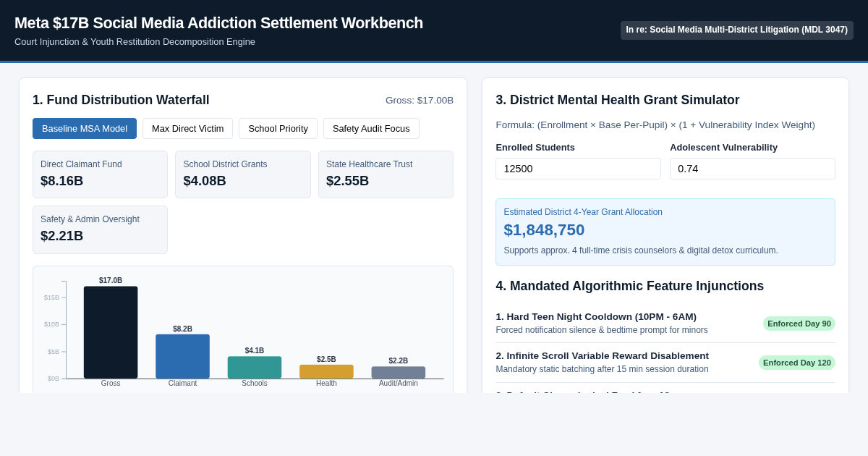
Task: Select the teal Schools bar
Action: (x=255, y=367)
